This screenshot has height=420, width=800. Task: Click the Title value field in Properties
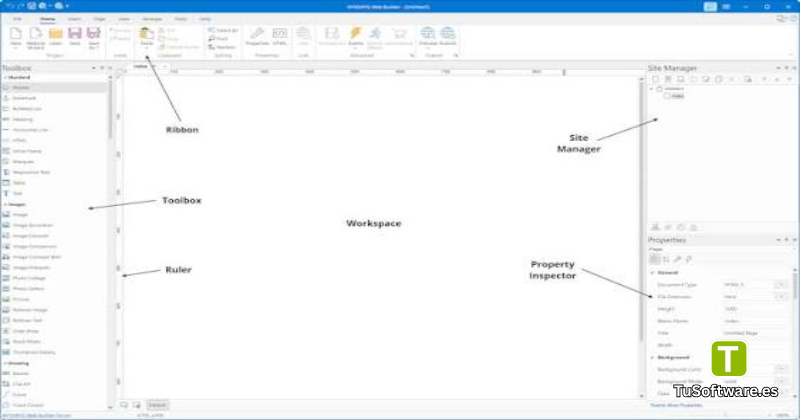[755, 333]
